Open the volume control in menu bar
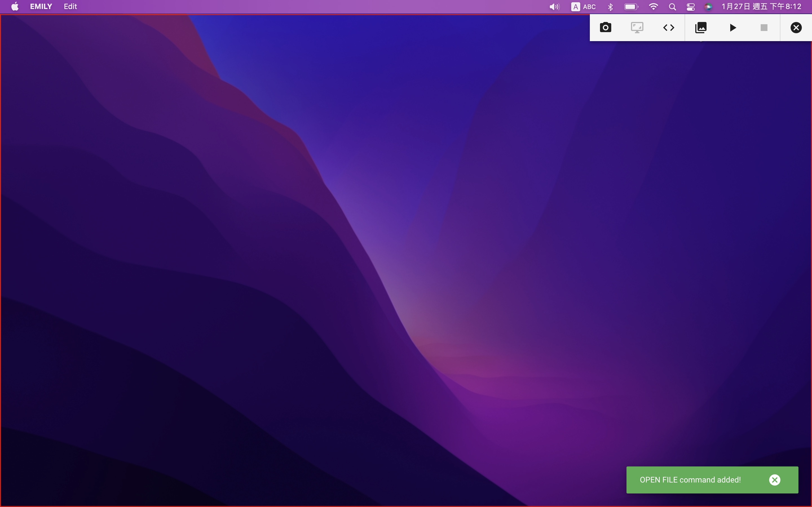The image size is (812, 507). point(554,7)
